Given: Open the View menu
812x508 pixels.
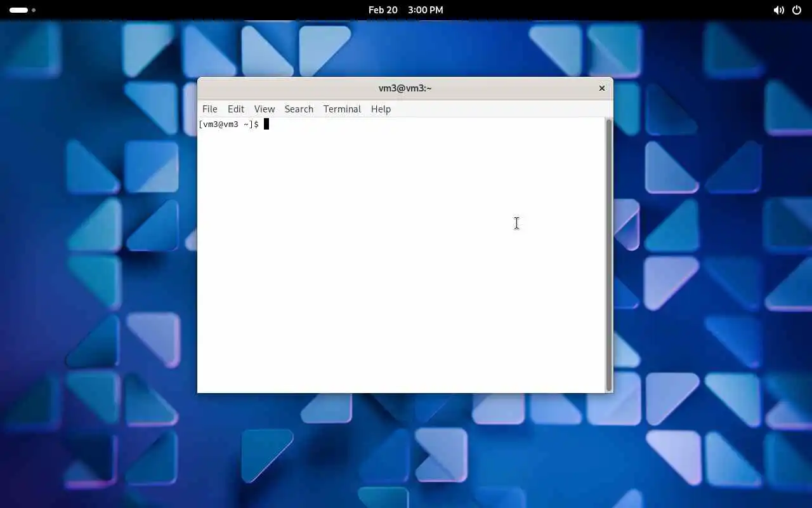Looking at the screenshot, I should point(265,109).
